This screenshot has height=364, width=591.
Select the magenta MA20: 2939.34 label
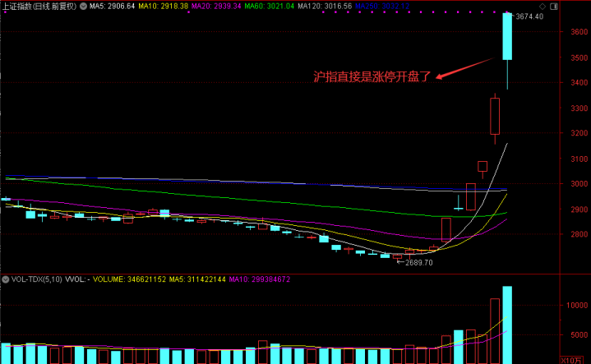click(x=216, y=6)
